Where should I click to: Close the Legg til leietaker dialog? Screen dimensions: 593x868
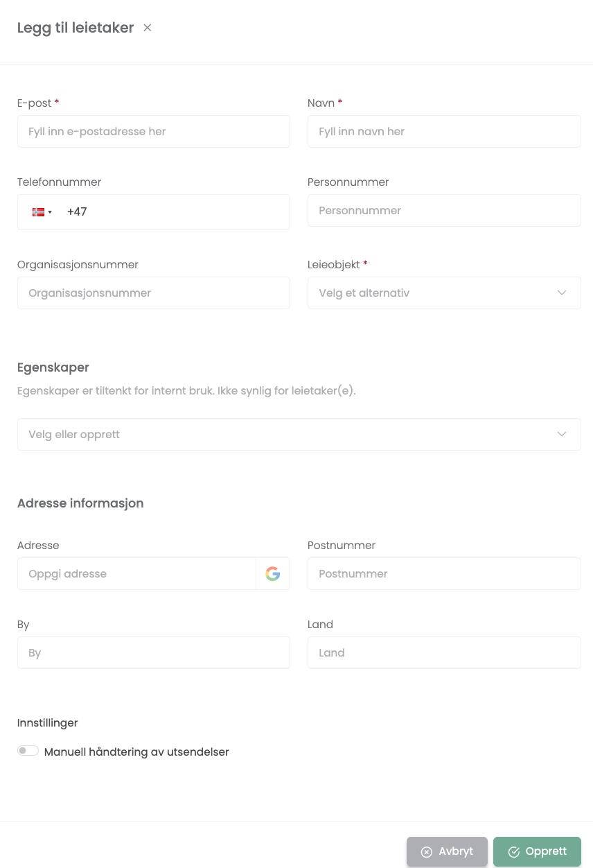[x=147, y=28]
